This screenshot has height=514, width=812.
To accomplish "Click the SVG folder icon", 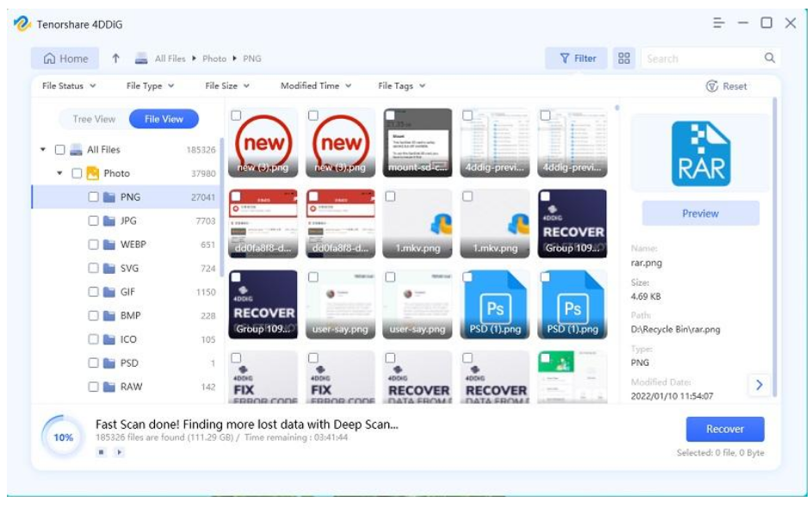I will coord(108,268).
